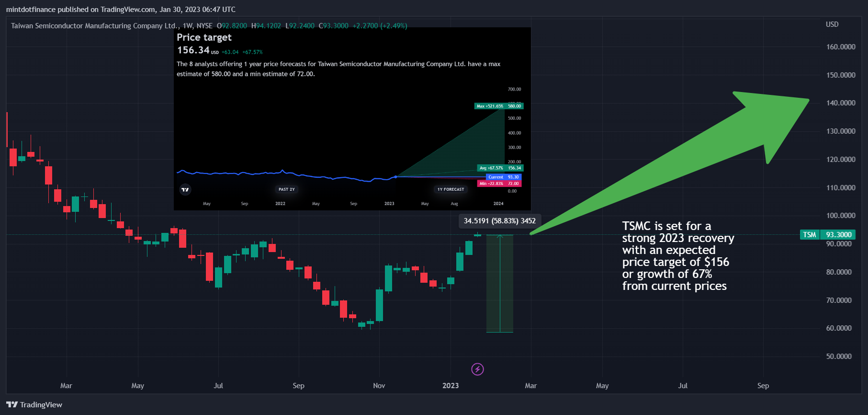
Task: Click the mintdotfinance published header text
Action: [x=121, y=10]
